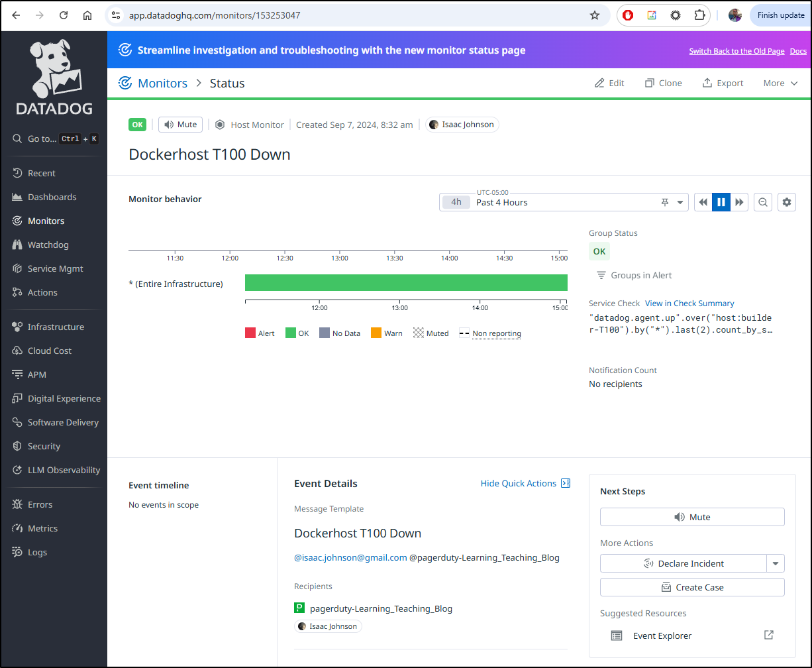The image size is (812, 668).
Task: Zoom out the time range
Action: (x=764, y=202)
